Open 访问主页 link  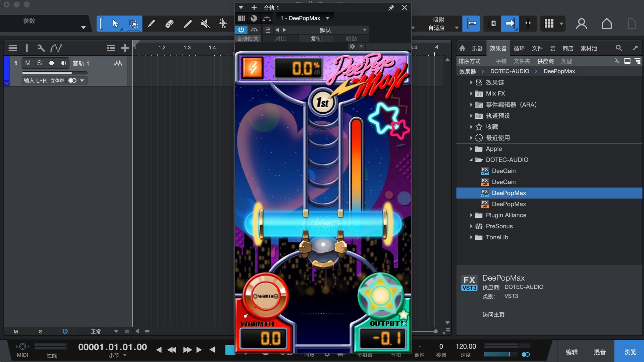pyautogui.click(x=493, y=314)
